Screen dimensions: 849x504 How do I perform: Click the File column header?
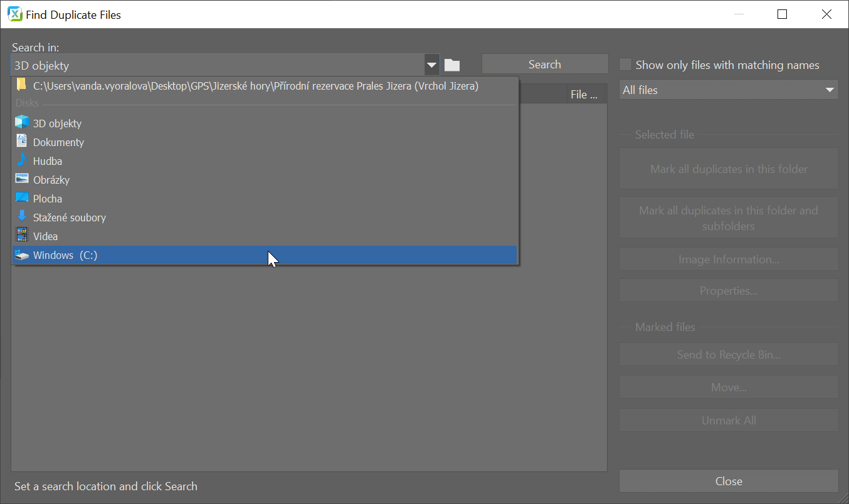click(584, 93)
